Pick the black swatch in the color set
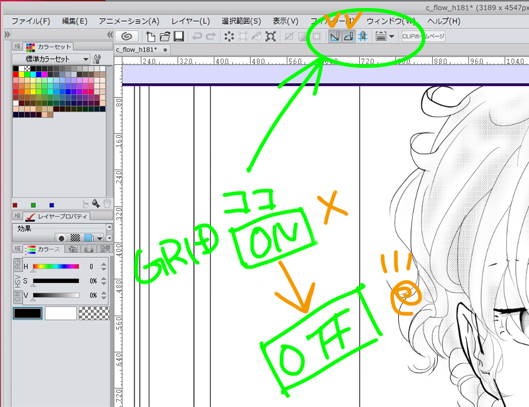 [16, 69]
